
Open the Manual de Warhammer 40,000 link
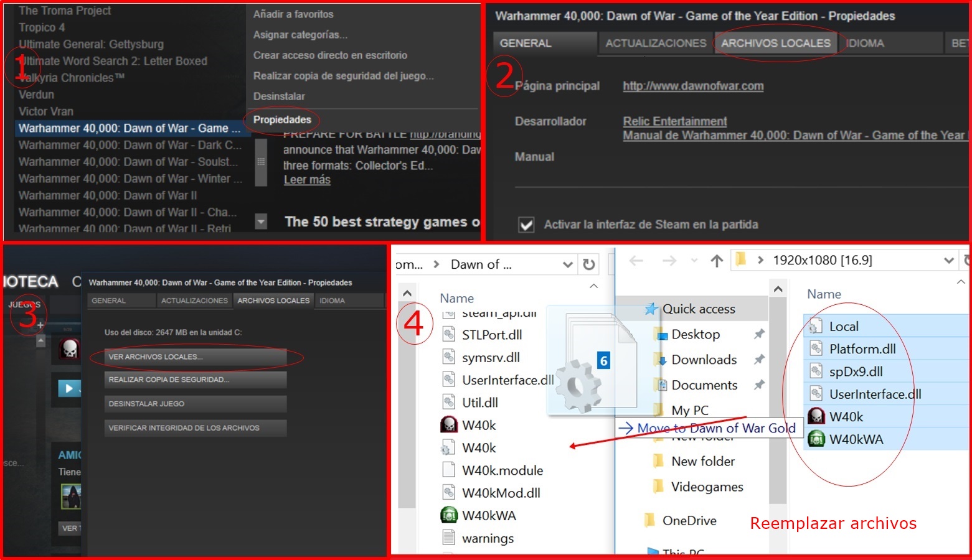[x=795, y=135]
